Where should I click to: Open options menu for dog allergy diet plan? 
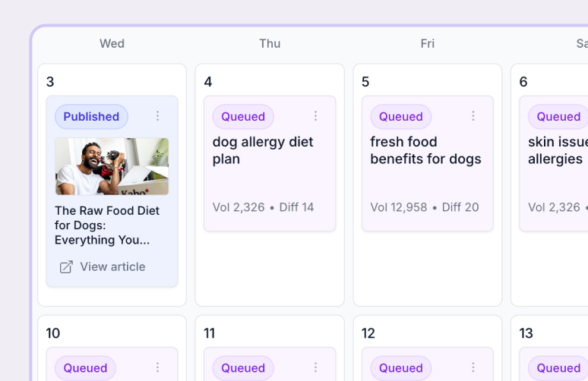pos(315,116)
